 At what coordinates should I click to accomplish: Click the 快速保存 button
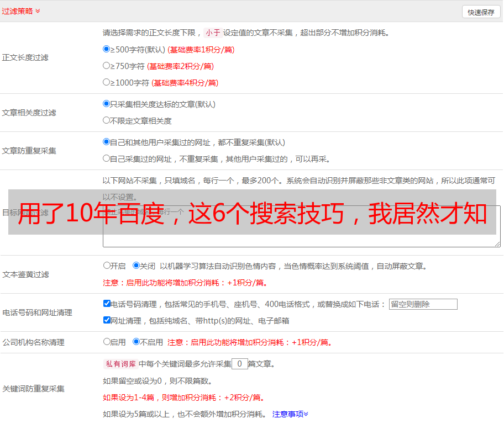[481, 12]
